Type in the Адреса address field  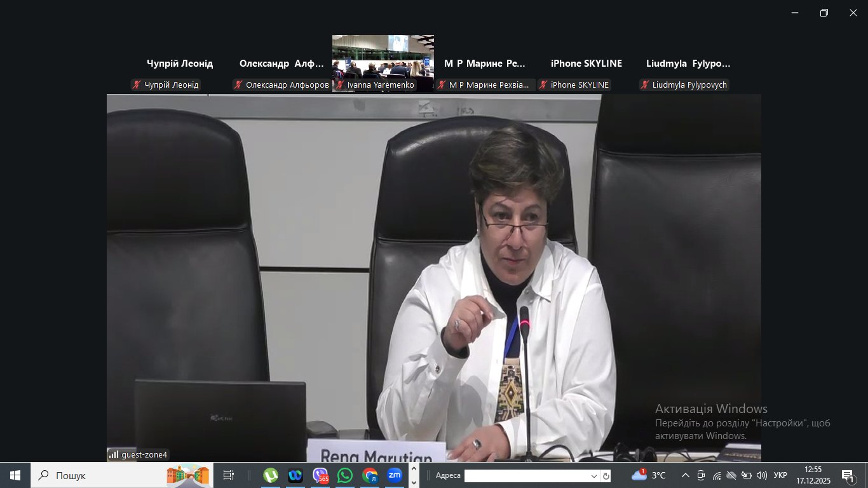(x=526, y=476)
